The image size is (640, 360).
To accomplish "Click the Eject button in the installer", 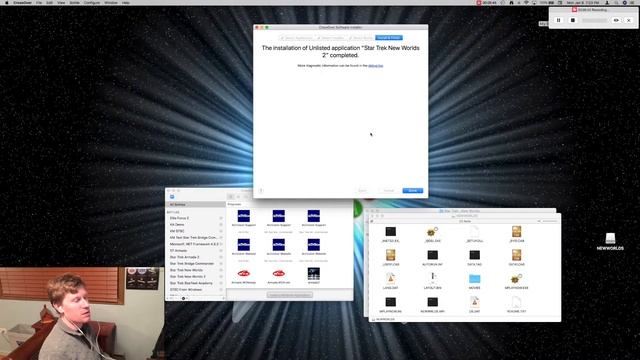I will click(x=362, y=191).
